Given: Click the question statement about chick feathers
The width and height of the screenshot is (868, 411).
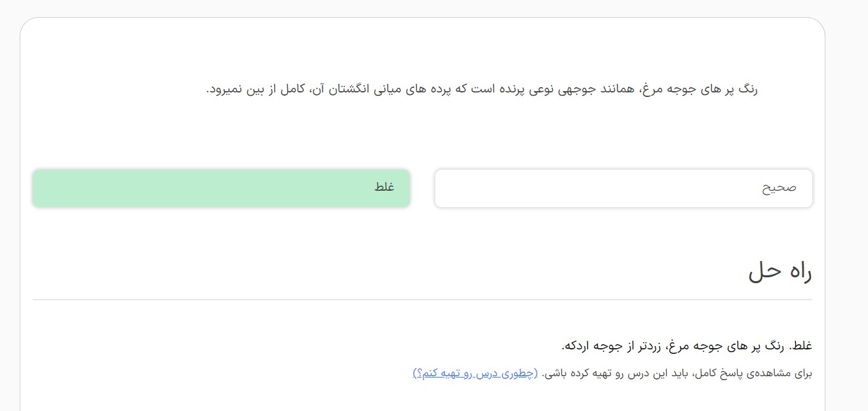Looking at the screenshot, I should (x=482, y=88).
